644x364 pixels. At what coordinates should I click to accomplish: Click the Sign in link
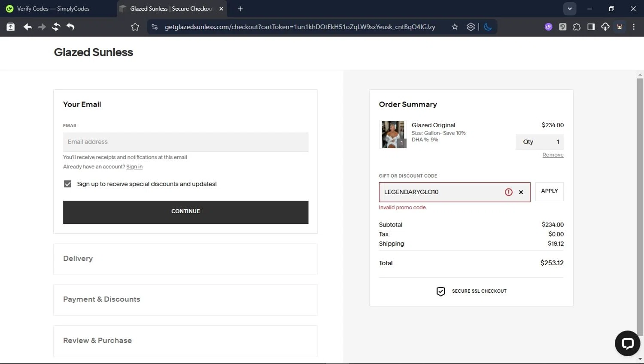click(x=134, y=167)
